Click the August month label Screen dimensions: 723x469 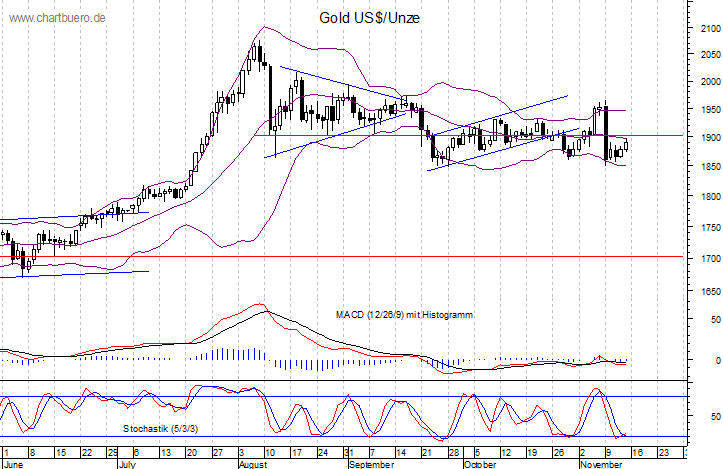[x=253, y=464]
